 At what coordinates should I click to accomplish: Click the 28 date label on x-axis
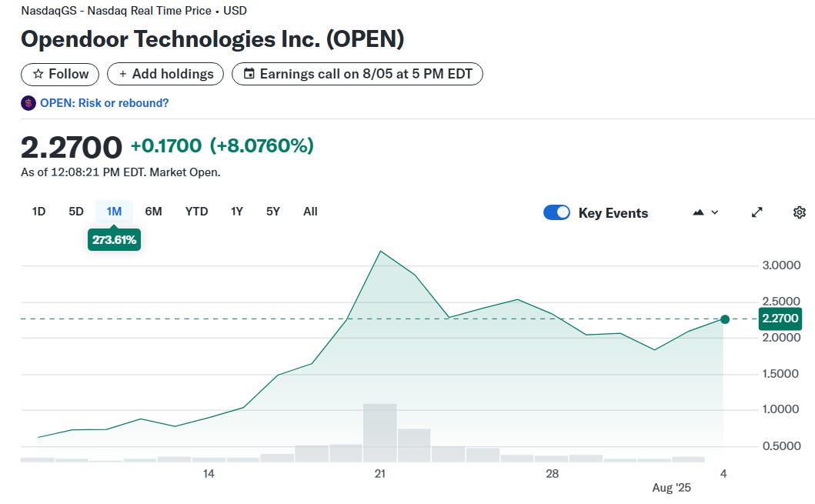(x=552, y=473)
